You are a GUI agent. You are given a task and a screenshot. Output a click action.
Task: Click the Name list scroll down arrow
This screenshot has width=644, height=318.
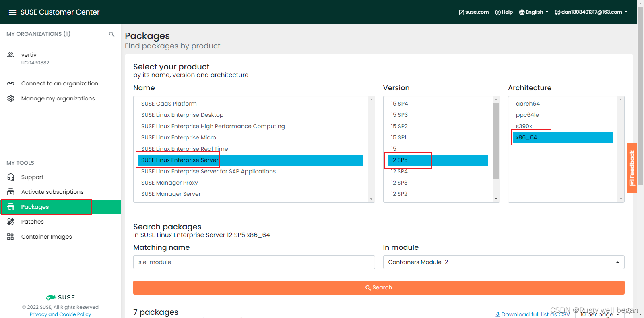(x=371, y=199)
